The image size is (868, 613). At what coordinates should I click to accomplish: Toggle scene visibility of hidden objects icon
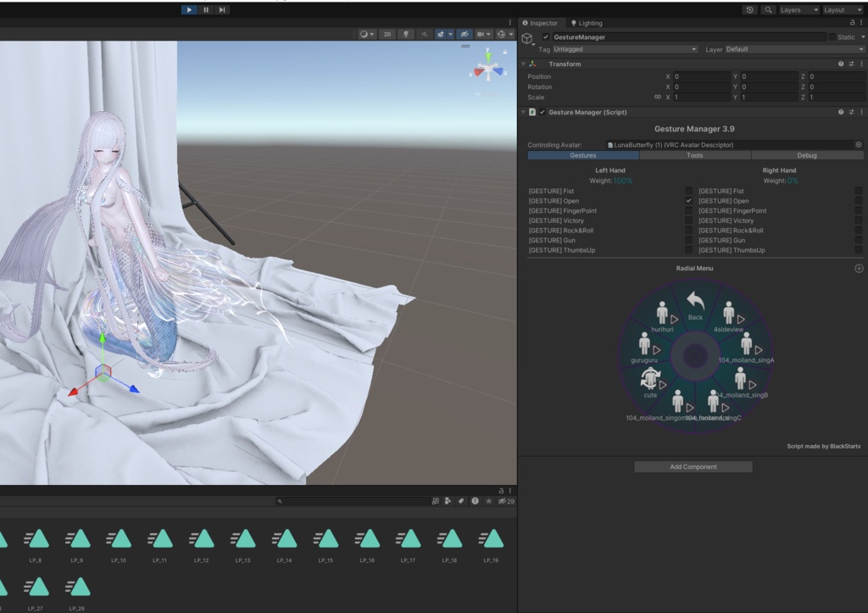point(465,34)
